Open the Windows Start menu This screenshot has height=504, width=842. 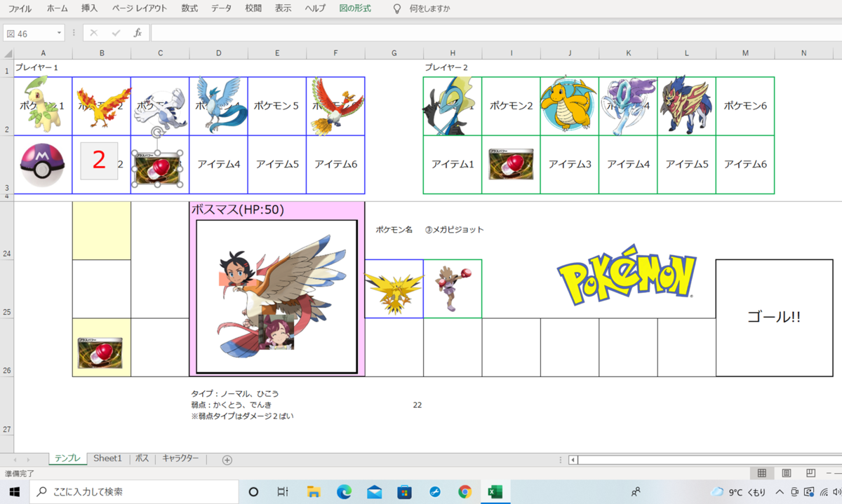click(x=14, y=492)
